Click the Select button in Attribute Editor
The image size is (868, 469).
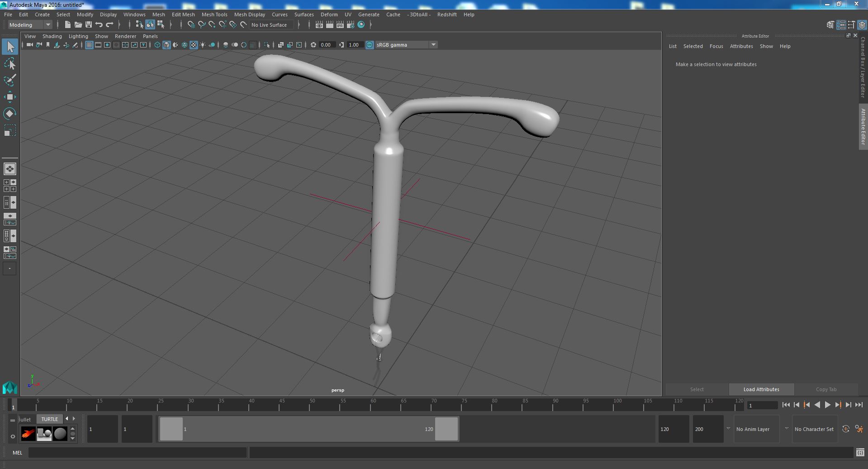click(697, 389)
